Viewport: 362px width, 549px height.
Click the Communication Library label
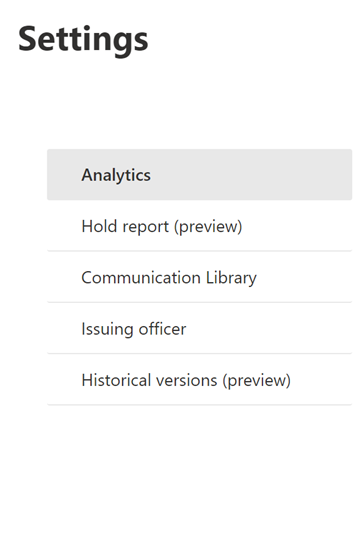(169, 278)
